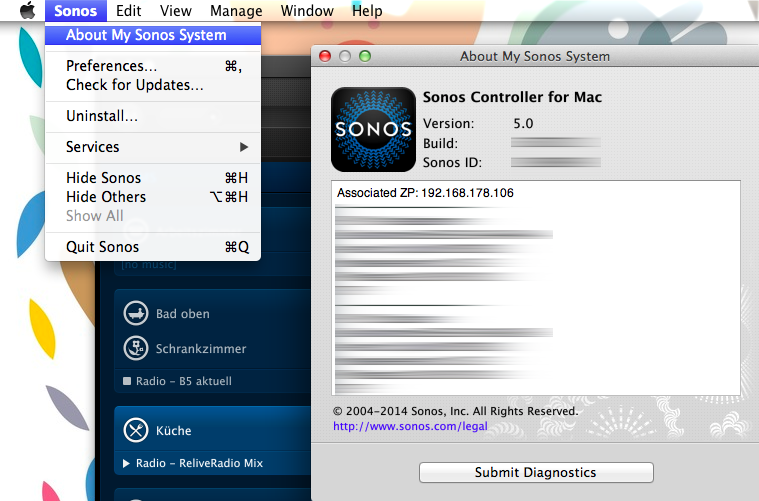Open the Apple menu
Image resolution: width=759 pixels, height=501 pixels.
28,10
